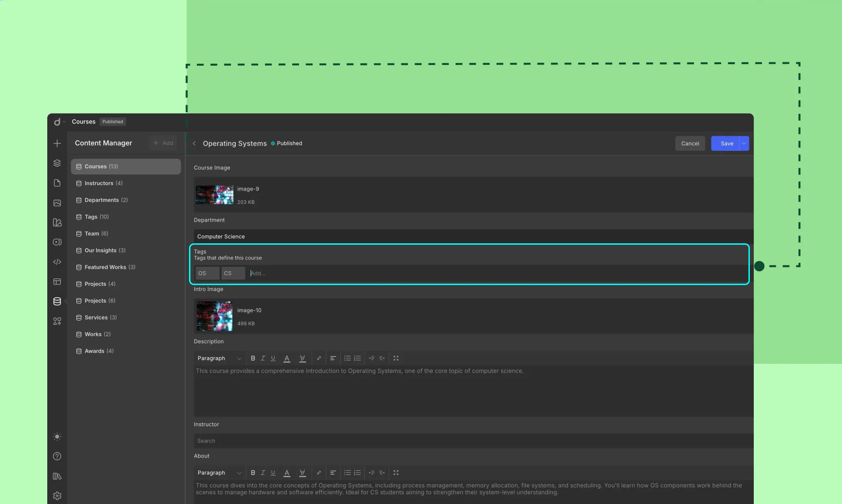Viewport: 842px width, 504px height.
Task: Open the Our Insights (3) collection
Action: click(x=126, y=250)
